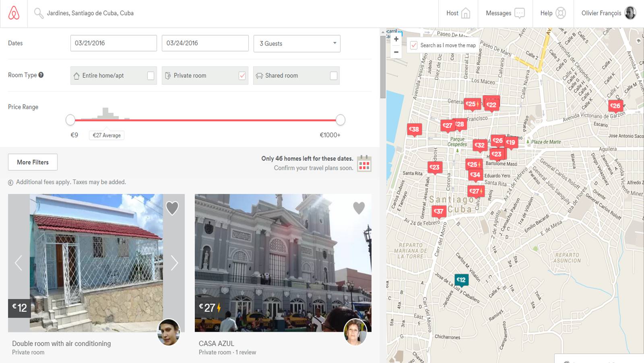Open Double room with air conditioning listing title
Screen dimensions: 644x363
(62, 344)
